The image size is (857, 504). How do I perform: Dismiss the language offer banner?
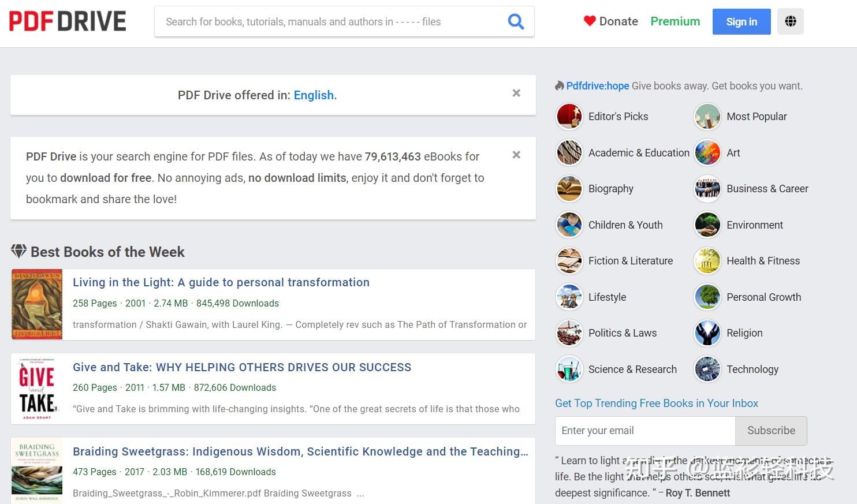pos(516,93)
